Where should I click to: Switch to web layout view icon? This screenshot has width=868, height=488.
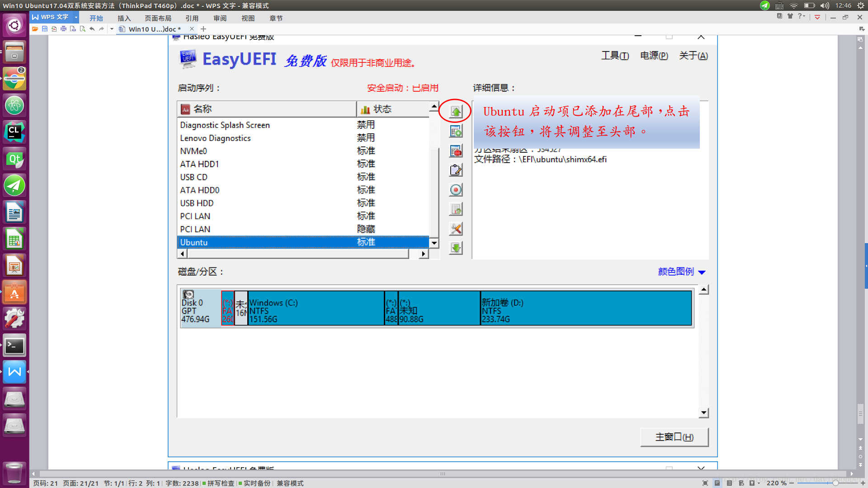741,483
